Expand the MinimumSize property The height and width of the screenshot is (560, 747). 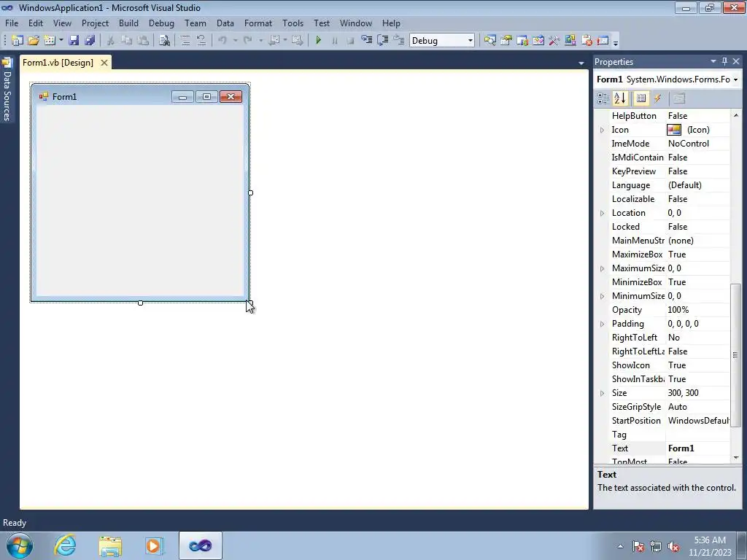[602, 296]
